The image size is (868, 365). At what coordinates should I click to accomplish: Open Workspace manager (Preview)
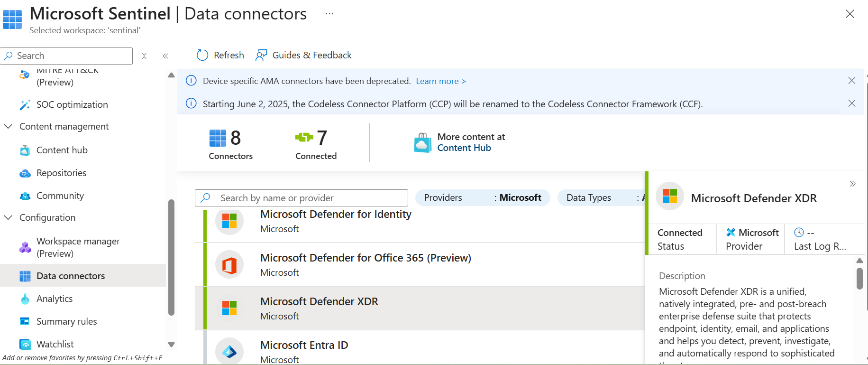(78, 247)
